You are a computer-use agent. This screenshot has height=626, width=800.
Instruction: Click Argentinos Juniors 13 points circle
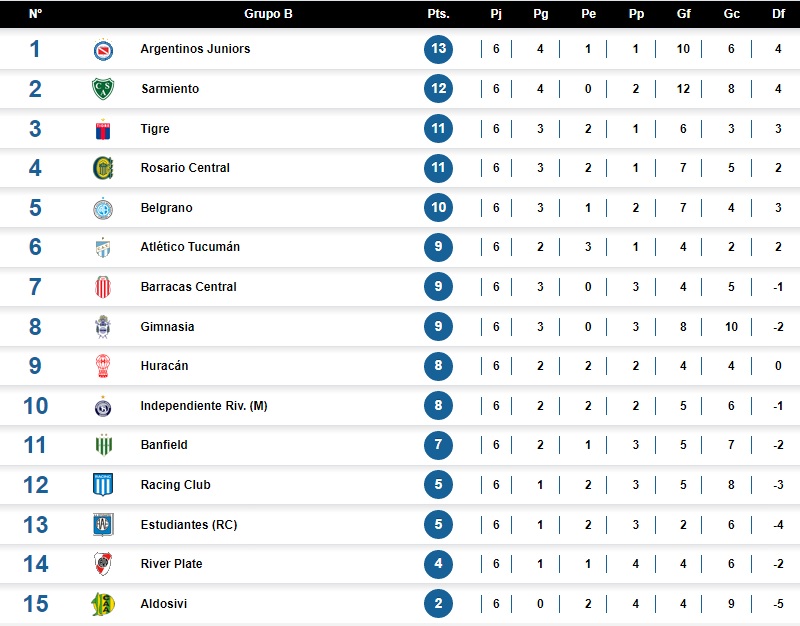(x=438, y=49)
